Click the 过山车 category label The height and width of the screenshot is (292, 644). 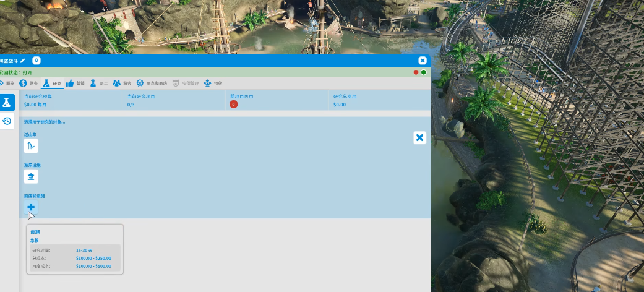(30, 135)
